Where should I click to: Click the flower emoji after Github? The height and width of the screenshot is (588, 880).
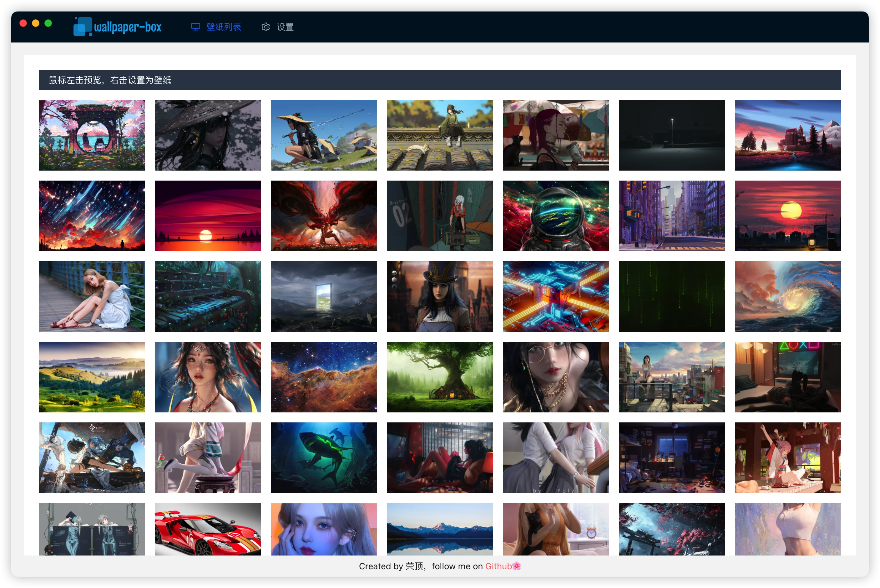click(x=517, y=566)
